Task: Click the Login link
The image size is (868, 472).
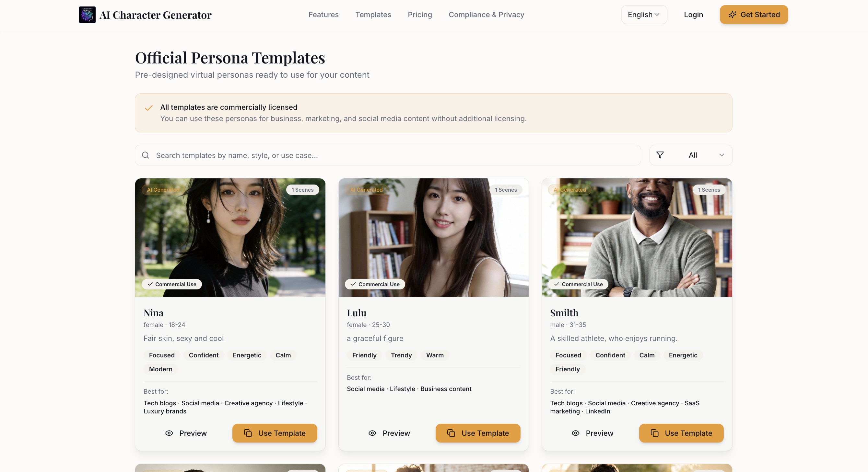Action: coord(693,15)
